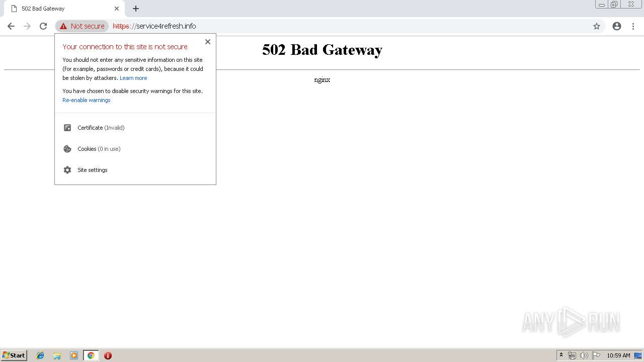The width and height of the screenshot is (644, 362).
Task: Minimize the Chrome window
Action: 602,5
